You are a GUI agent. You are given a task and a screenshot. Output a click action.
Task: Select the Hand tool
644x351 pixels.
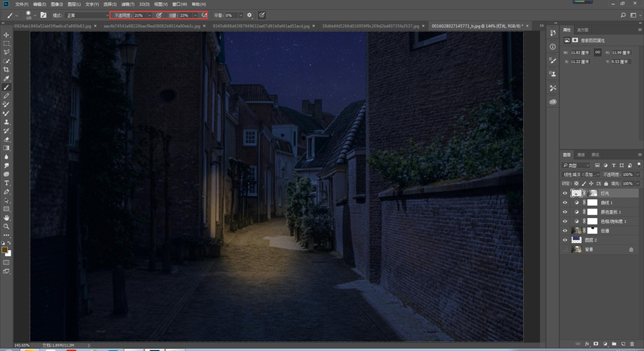tap(6, 217)
